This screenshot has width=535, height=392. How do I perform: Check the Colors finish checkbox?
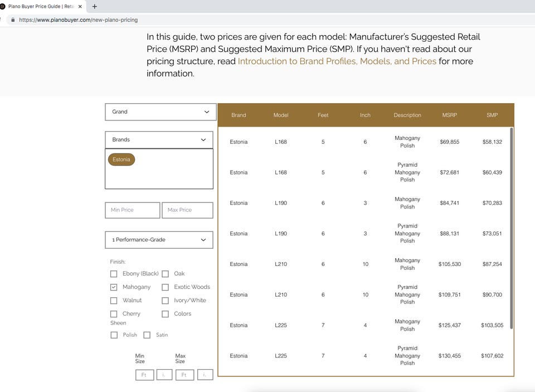pos(165,314)
